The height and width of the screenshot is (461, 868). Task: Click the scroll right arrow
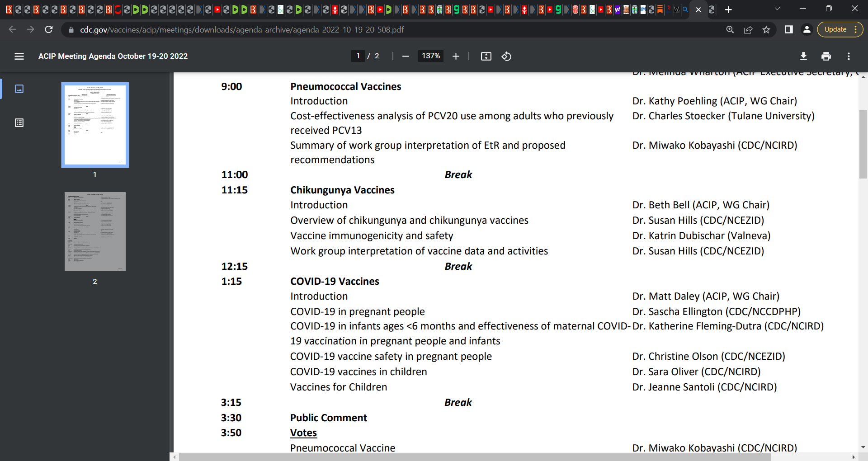click(x=854, y=457)
